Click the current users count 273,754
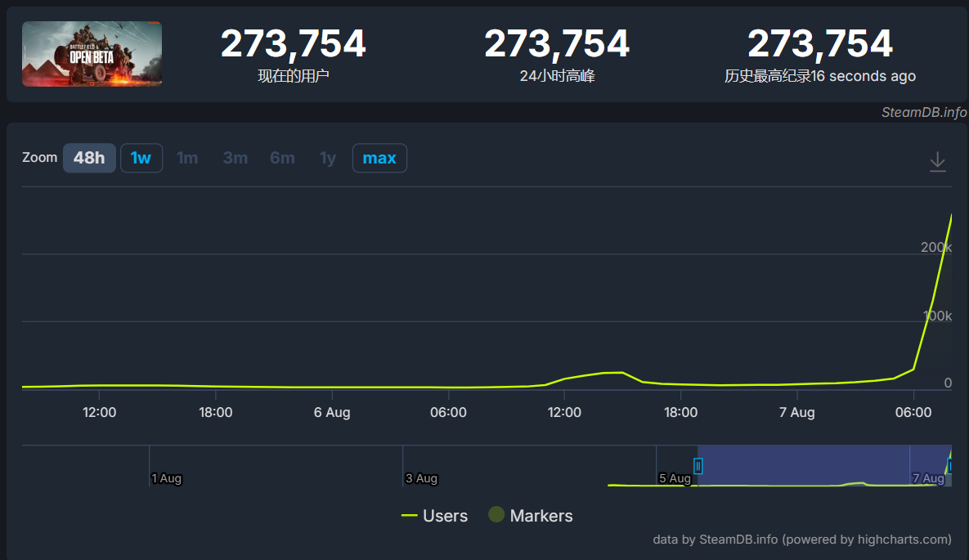Viewport: 969px width, 560px height. 293,44
